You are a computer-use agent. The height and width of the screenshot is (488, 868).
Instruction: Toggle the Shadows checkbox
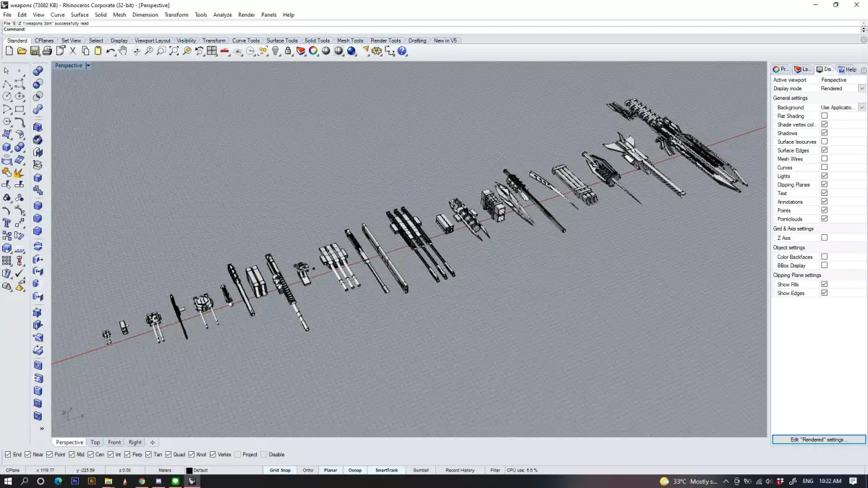pos(824,133)
